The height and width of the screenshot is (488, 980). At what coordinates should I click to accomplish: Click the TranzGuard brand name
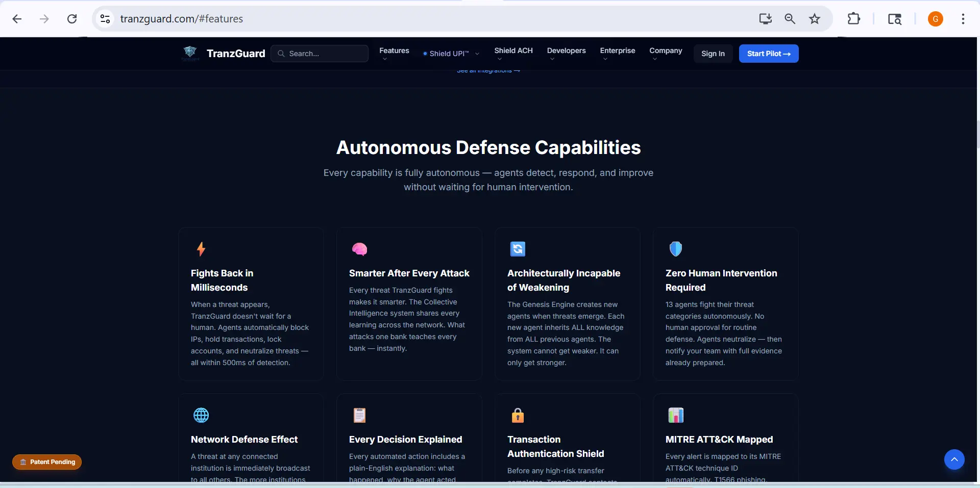click(236, 54)
